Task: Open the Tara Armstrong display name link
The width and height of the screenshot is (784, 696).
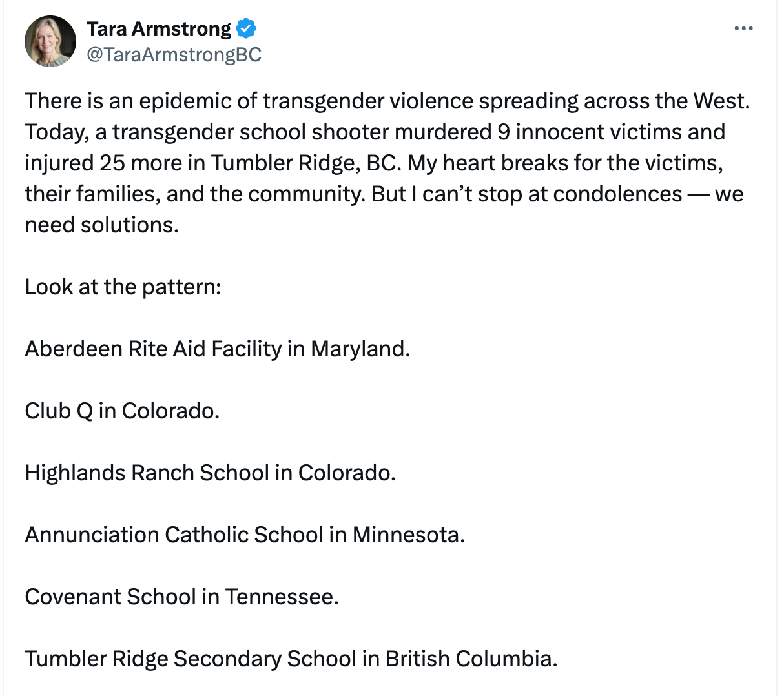Action: click(x=158, y=28)
